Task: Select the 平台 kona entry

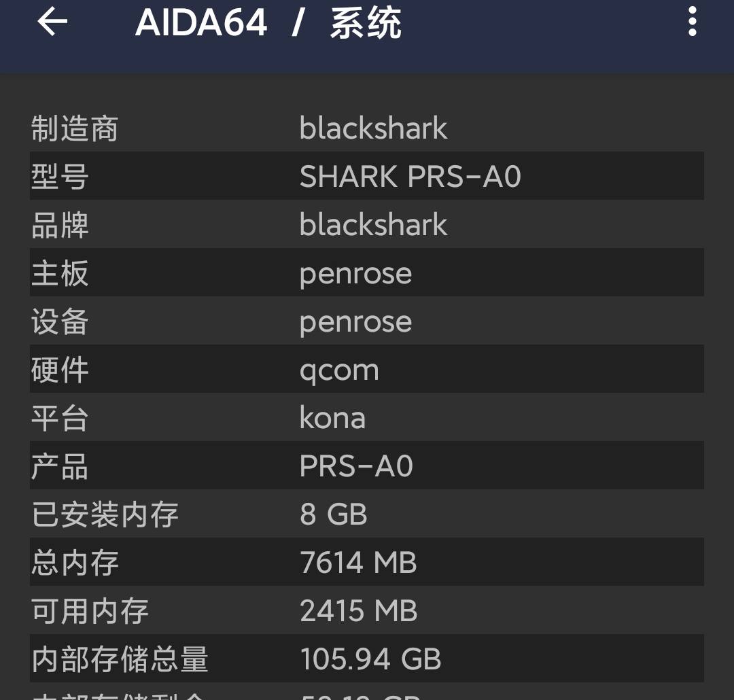Action: pyautogui.click(x=367, y=417)
